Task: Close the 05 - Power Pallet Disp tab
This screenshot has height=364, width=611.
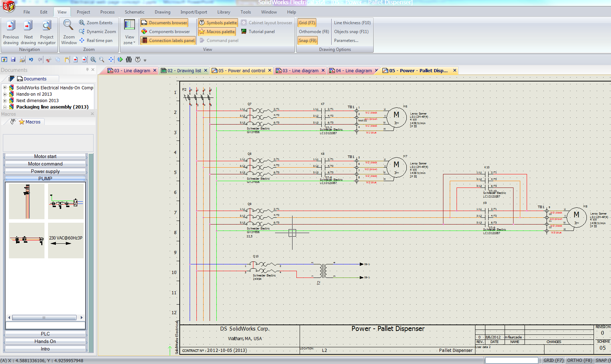Action: (x=455, y=70)
